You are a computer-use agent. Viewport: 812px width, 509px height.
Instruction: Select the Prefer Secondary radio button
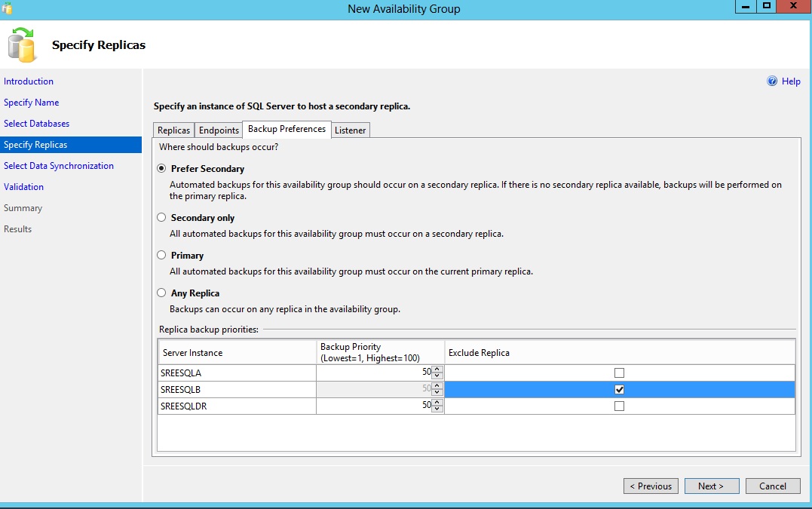[161, 169]
